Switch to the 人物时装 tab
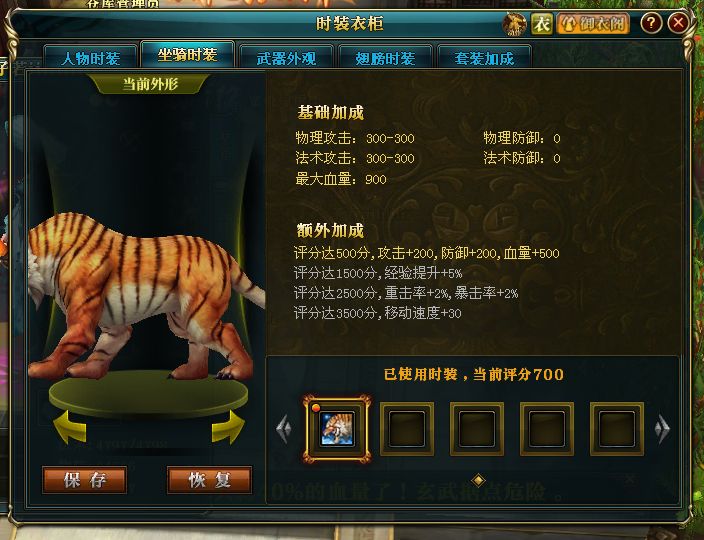The height and width of the screenshot is (540, 704). click(91, 57)
